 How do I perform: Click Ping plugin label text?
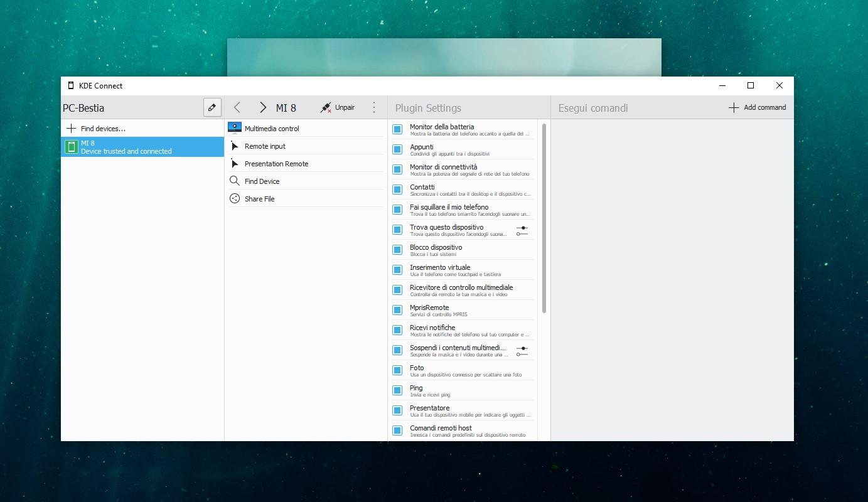pos(416,388)
